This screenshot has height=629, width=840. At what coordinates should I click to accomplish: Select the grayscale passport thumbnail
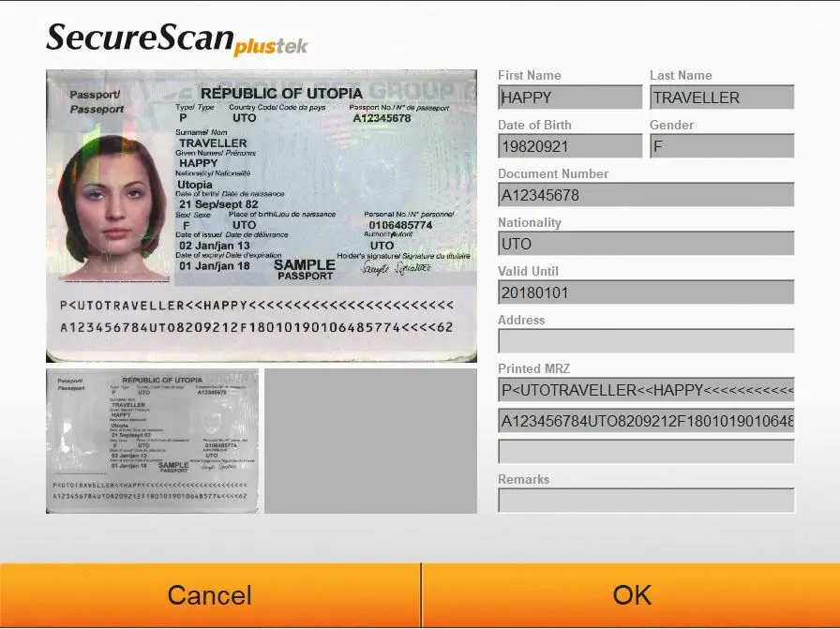coord(152,441)
